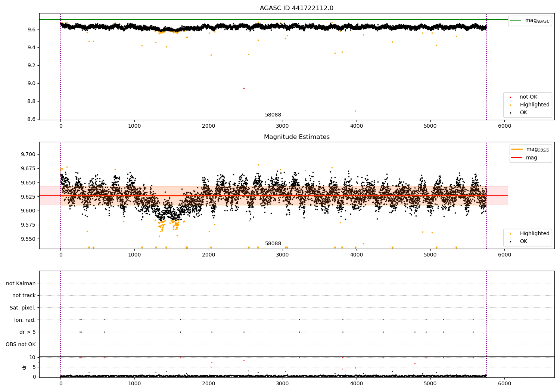The height and width of the screenshot is (392, 560).
Task: Click the y-axis tick 10 on the dr plot
Action: coord(32,358)
